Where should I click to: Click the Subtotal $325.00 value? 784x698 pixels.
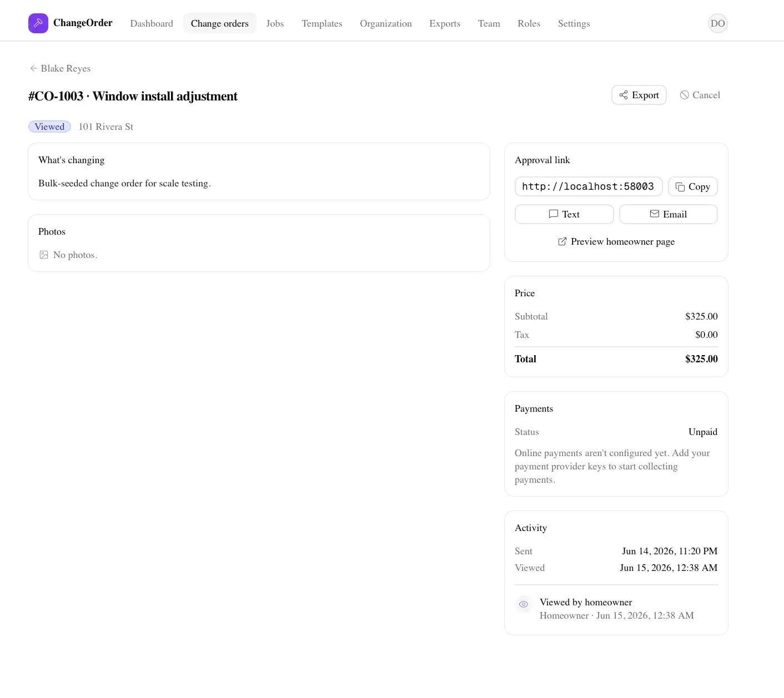[x=701, y=316]
